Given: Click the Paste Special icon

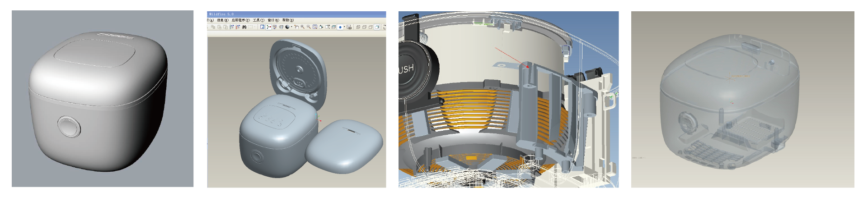Looking at the screenshot, I should 225,27.
